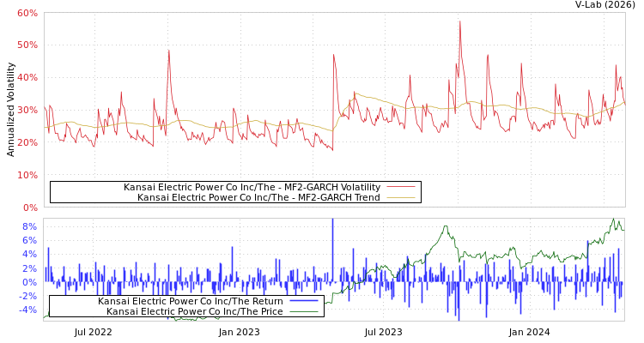The width and height of the screenshot is (644, 343).
Task: Click the blue Return legend line swatch
Action: point(303,301)
